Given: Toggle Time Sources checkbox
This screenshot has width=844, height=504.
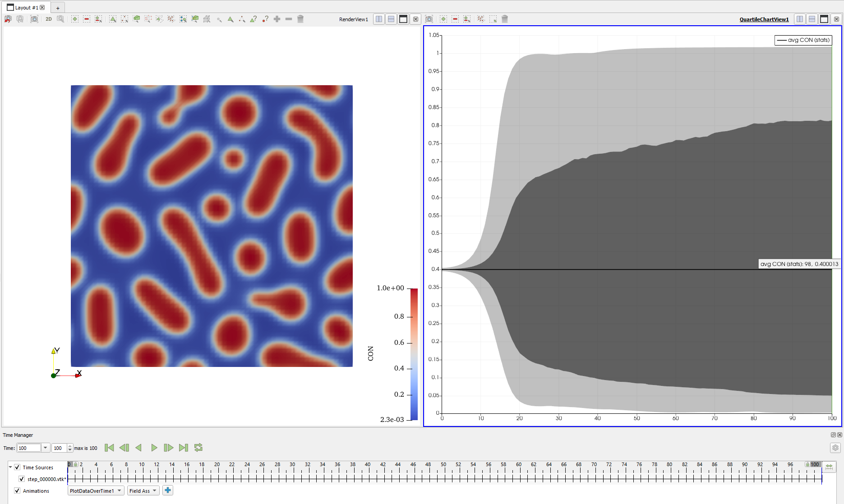Looking at the screenshot, I should pyautogui.click(x=17, y=467).
